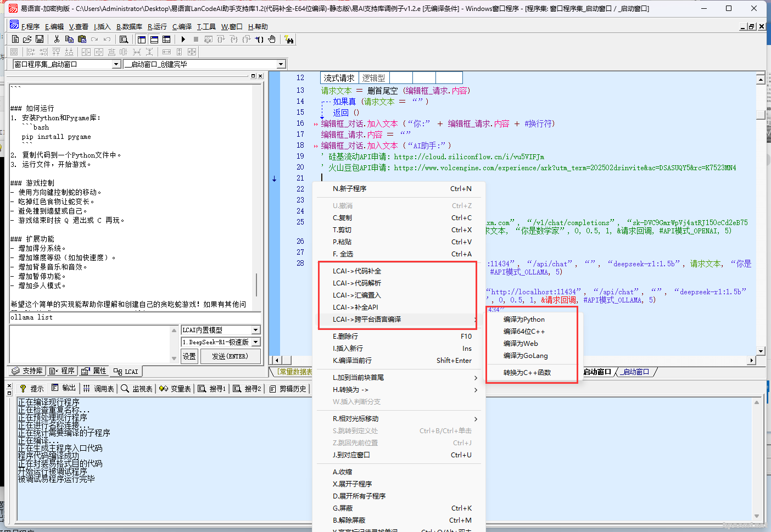
Task: Click the Find magnifier toolbar icon
Action: (x=124, y=40)
